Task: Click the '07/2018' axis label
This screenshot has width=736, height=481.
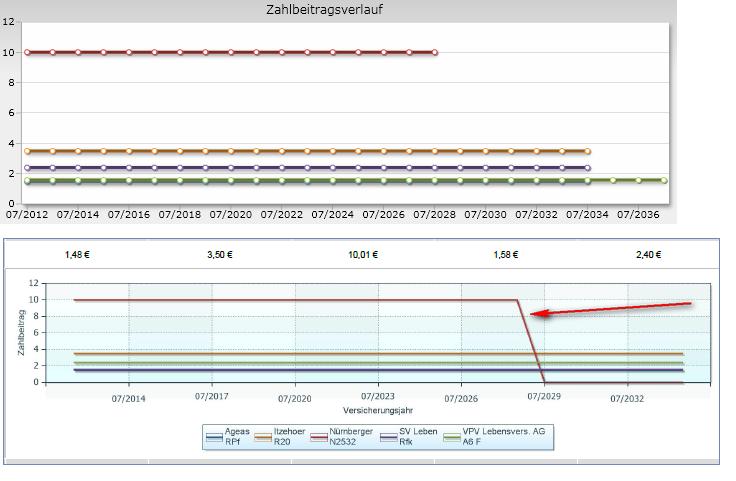Action: click(x=179, y=215)
